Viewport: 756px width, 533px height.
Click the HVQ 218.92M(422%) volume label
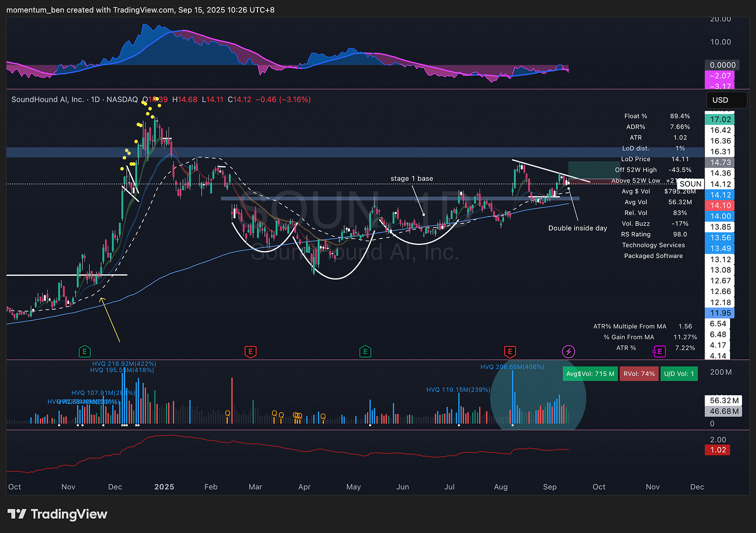click(x=124, y=364)
